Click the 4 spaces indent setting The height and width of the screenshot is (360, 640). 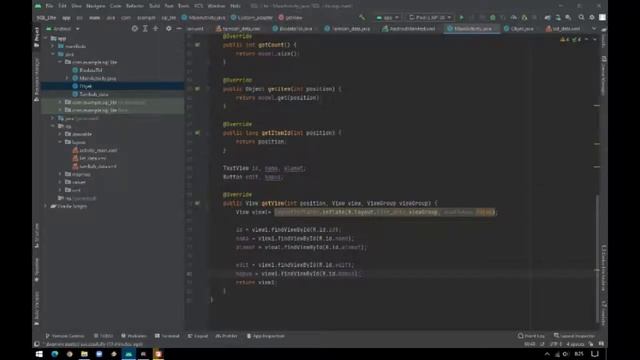coord(575,344)
